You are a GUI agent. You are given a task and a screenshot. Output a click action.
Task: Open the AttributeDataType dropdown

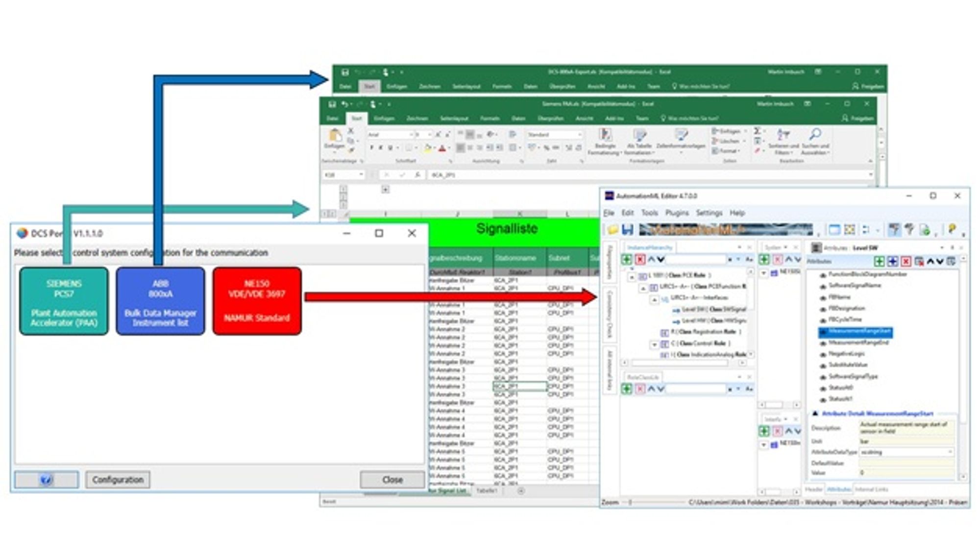click(951, 452)
